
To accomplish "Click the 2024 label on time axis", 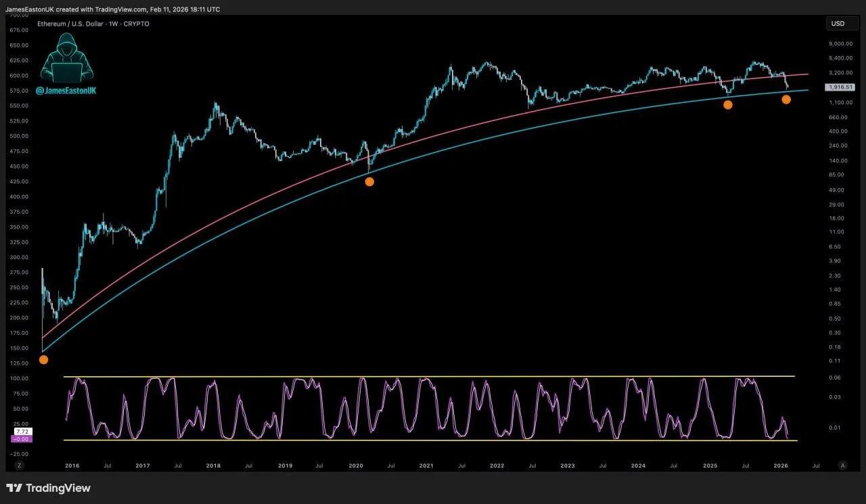I will (638, 465).
